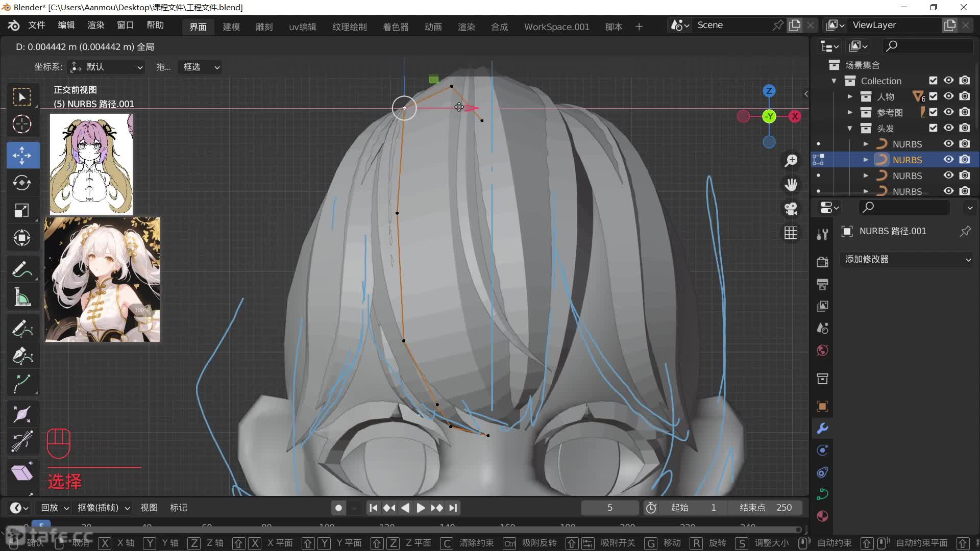Open timeline 视图 menu
Image resolution: width=980 pixels, height=551 pixels.
click(x=149, y=508)
